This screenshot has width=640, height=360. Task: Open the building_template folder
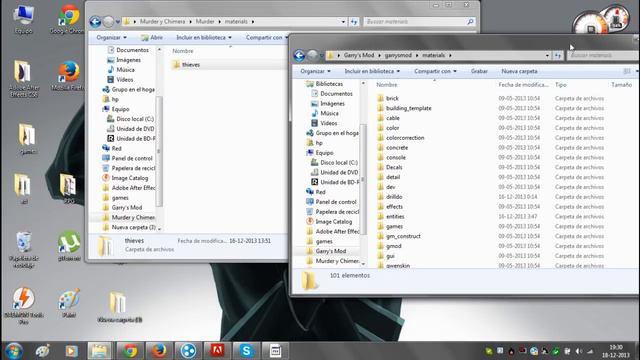[x=409, y=108]
